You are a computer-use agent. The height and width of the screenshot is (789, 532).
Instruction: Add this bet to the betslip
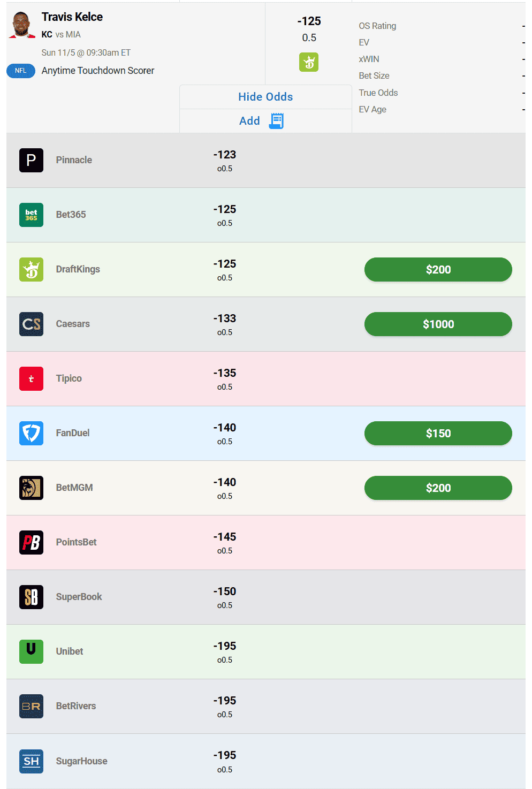261,121
